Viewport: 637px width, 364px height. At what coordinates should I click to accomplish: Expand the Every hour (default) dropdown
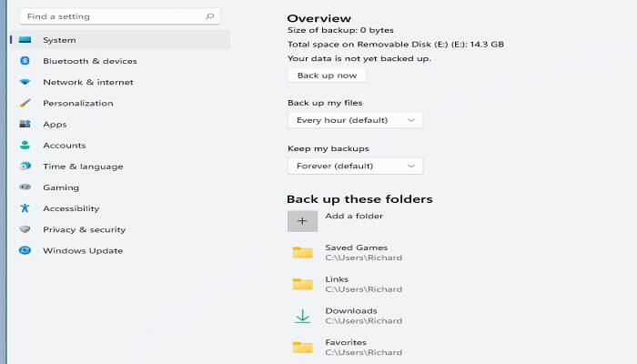click(355, 120)
